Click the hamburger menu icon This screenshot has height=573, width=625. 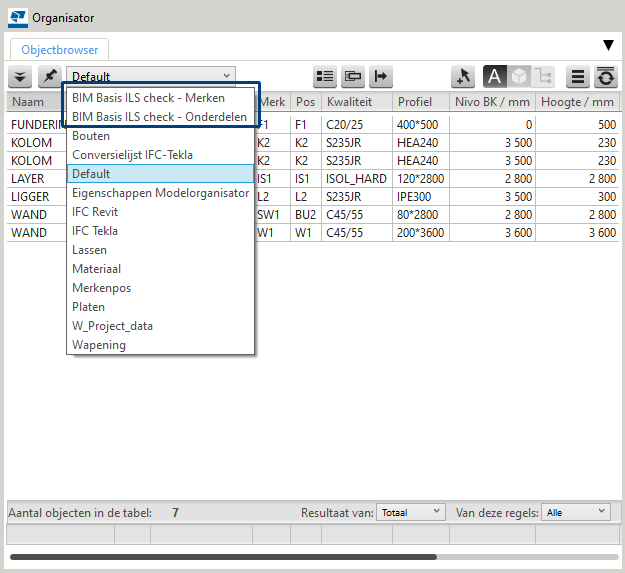578,76
